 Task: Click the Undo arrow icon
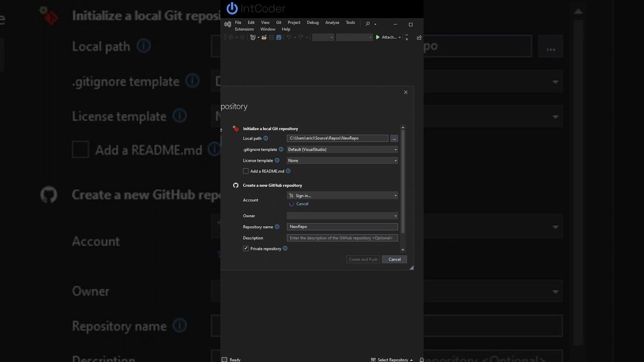[289, 37]
